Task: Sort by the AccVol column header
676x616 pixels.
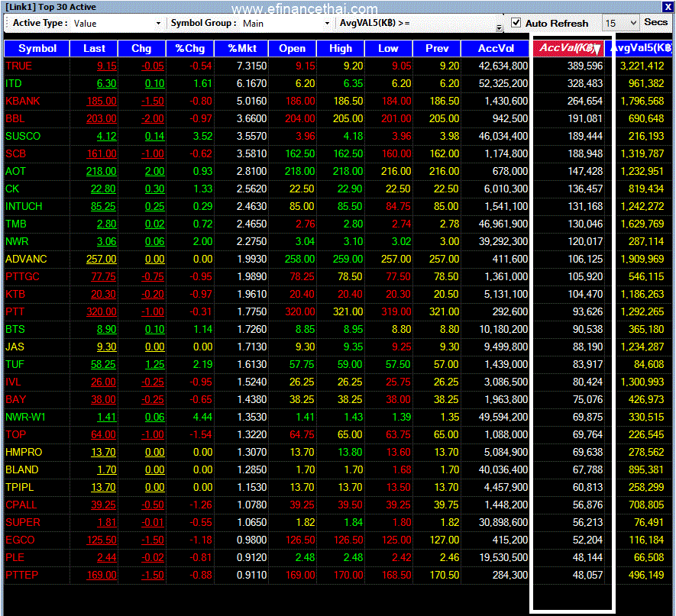Action: click(x=496, y=48)
